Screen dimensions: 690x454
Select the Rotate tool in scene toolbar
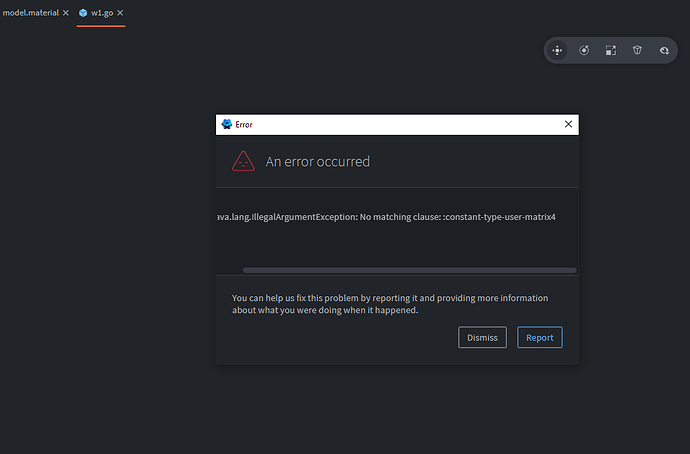584,50
